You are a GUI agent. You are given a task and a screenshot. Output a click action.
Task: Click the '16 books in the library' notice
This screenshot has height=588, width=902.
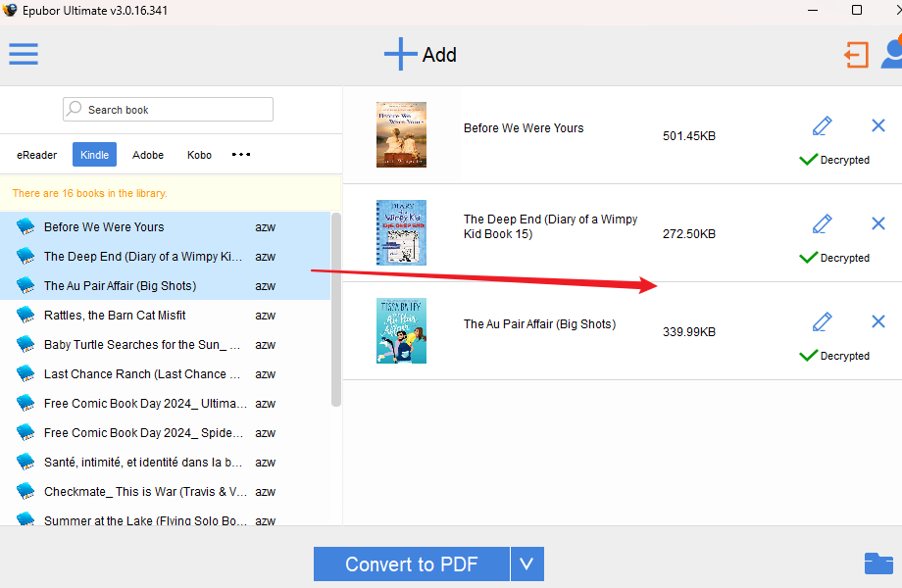[90, 193]
